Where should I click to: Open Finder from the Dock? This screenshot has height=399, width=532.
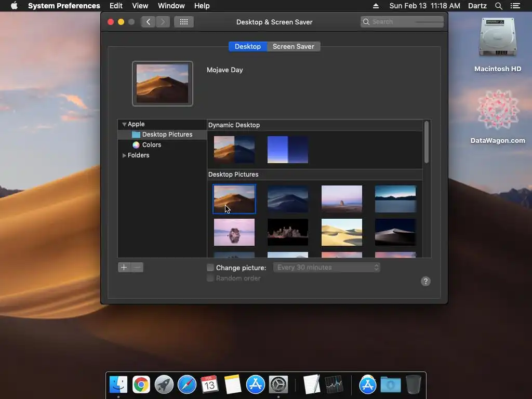[118, 385]
